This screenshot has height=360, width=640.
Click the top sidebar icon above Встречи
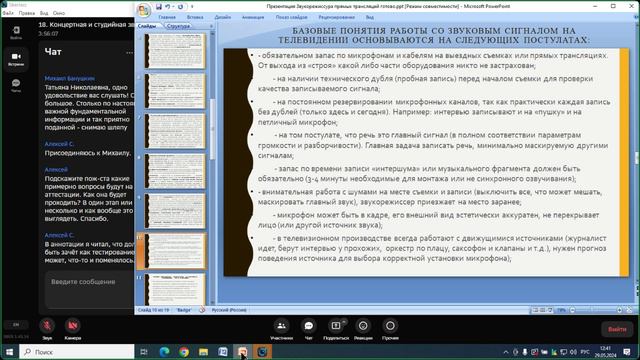[x=16, y=33]
